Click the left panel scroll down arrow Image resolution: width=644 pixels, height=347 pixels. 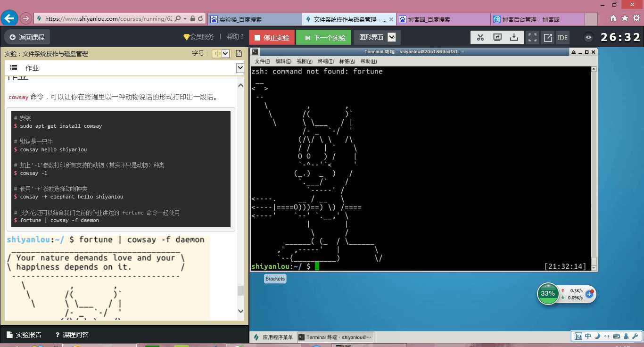point(241,311)
